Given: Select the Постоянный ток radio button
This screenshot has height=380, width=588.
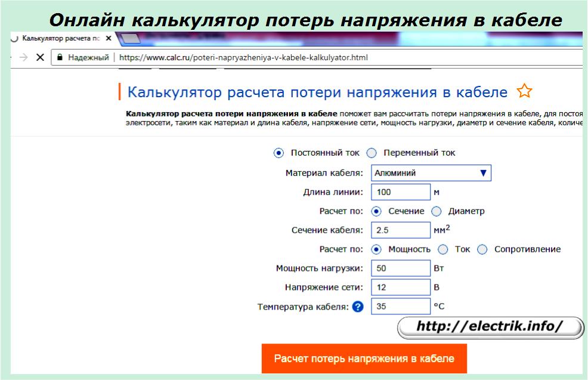Looking at the screenshot, I should coord(278,153).
